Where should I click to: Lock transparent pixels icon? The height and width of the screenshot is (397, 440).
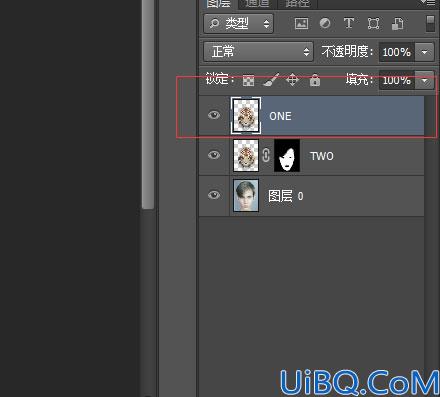pos(248,80)
